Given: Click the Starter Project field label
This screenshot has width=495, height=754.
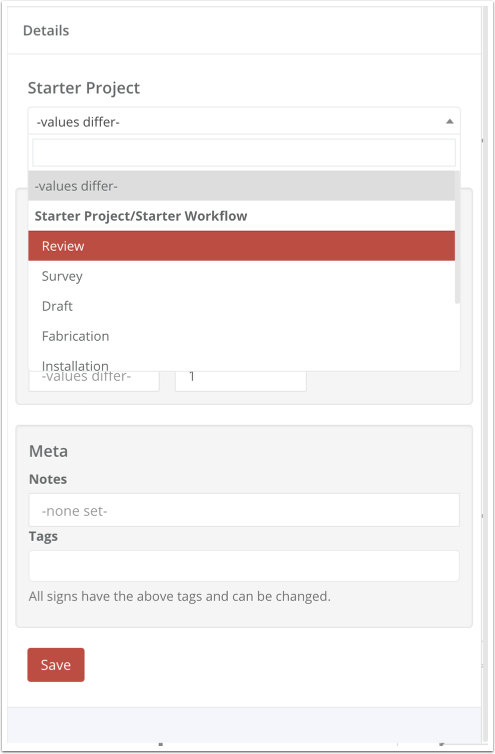Looking at the screenshot, I should (x=84, y=88).
